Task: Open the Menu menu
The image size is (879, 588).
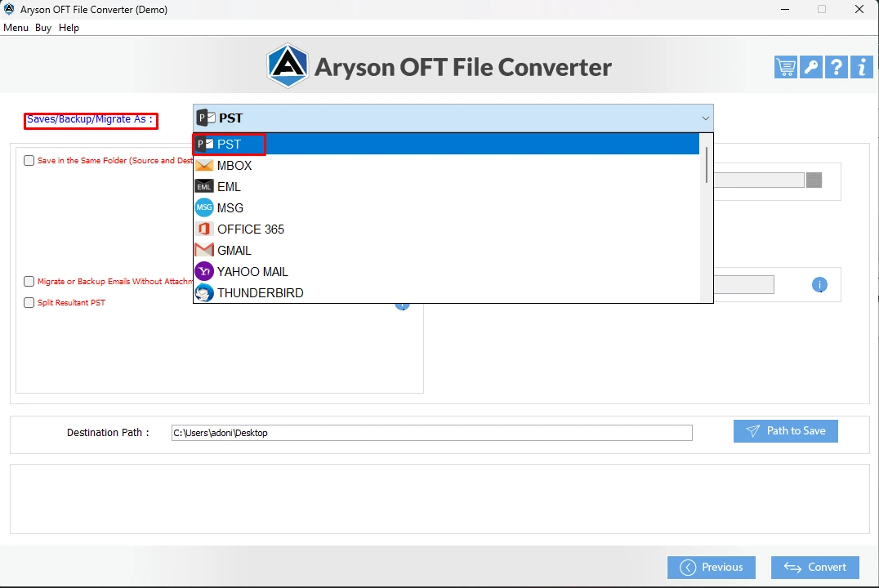Action: tap(16, 28)
